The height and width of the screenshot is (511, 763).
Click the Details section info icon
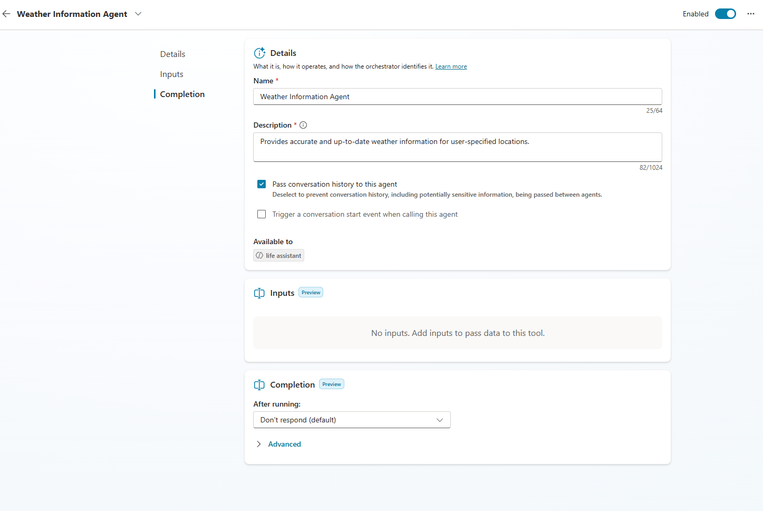(259, 53)
